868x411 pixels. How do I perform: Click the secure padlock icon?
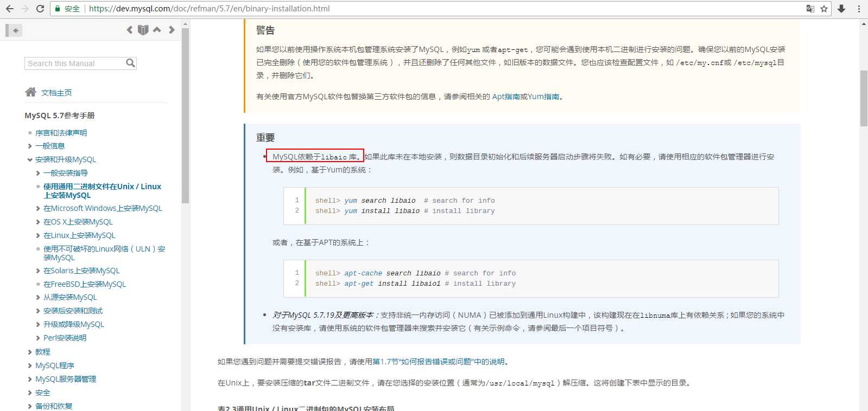point(58,9)
